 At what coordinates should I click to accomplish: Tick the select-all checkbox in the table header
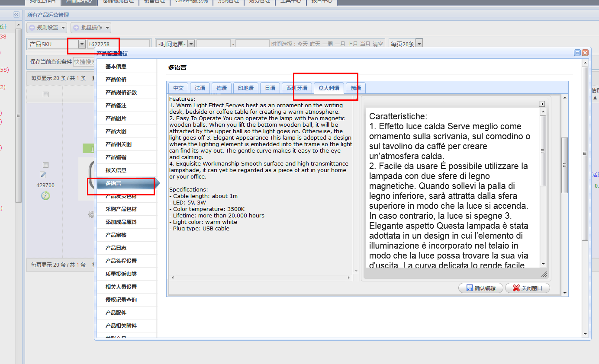[x=45, y=95]
